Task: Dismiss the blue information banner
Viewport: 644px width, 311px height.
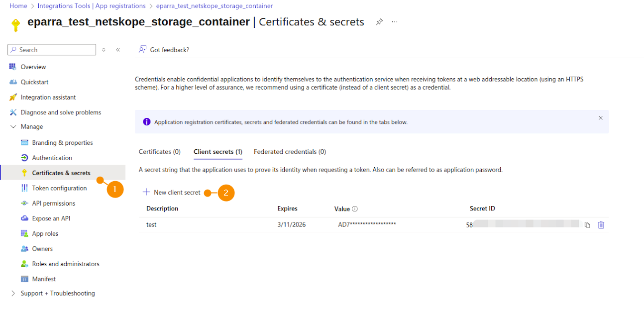Action: [600, 118]
